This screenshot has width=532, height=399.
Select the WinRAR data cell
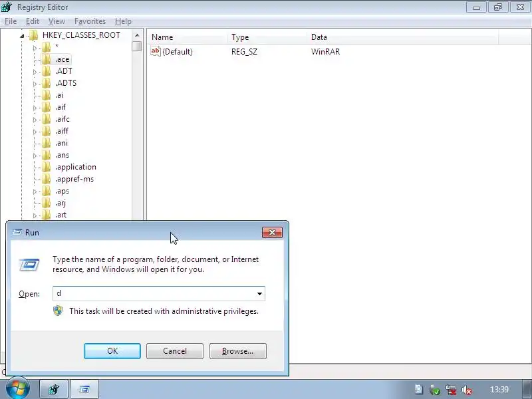pos(325,52)
